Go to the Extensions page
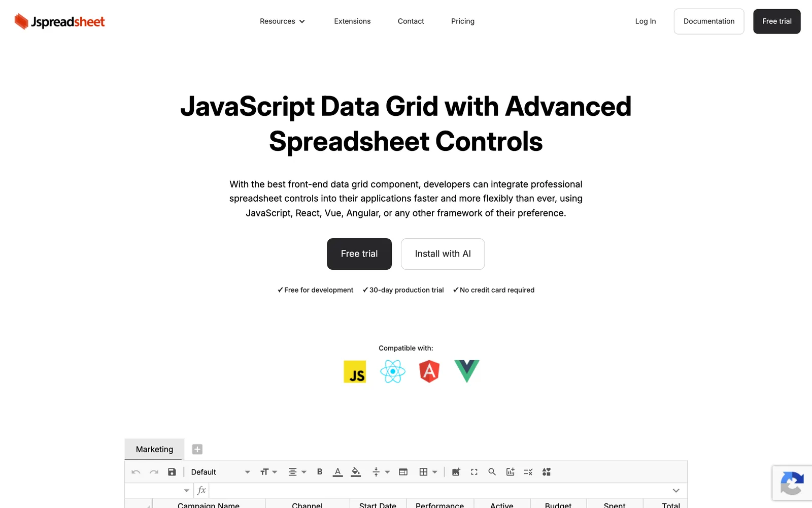Screen dimensions: 812x508 click(x=352, y=21)
